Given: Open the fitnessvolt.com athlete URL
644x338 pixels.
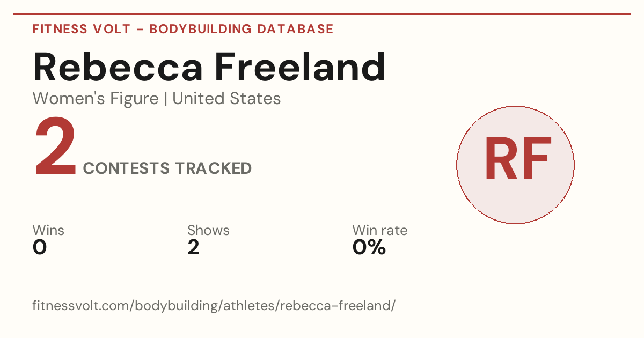Looking at the screenshot, I should [214, 306].
